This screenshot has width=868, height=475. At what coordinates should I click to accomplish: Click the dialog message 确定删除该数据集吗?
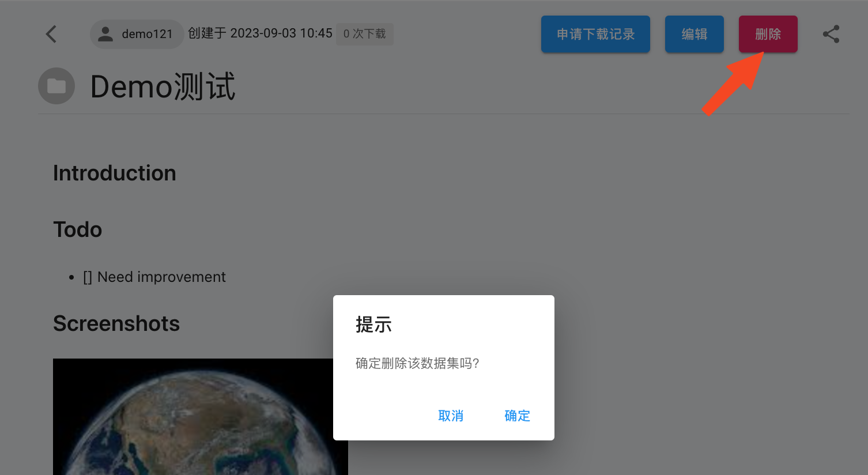pos(417,363)
